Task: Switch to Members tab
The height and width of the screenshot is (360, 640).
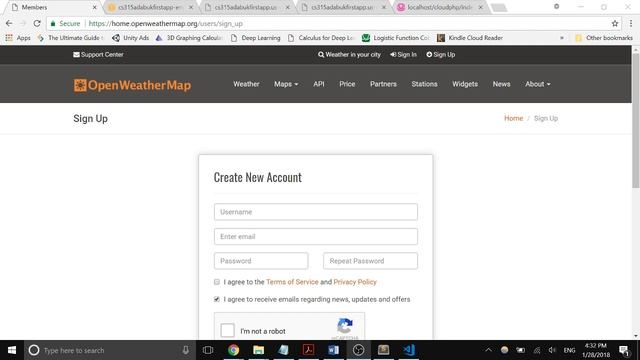Action: click(53, 7)
